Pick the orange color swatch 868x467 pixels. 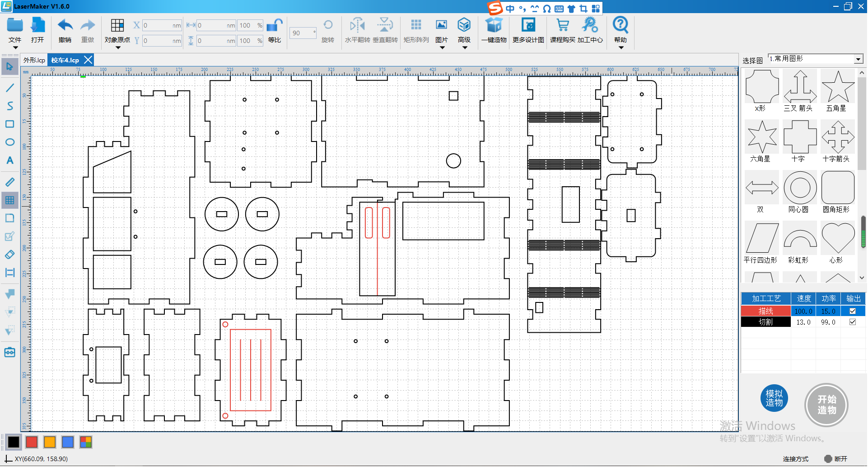[x=50, y=442]
